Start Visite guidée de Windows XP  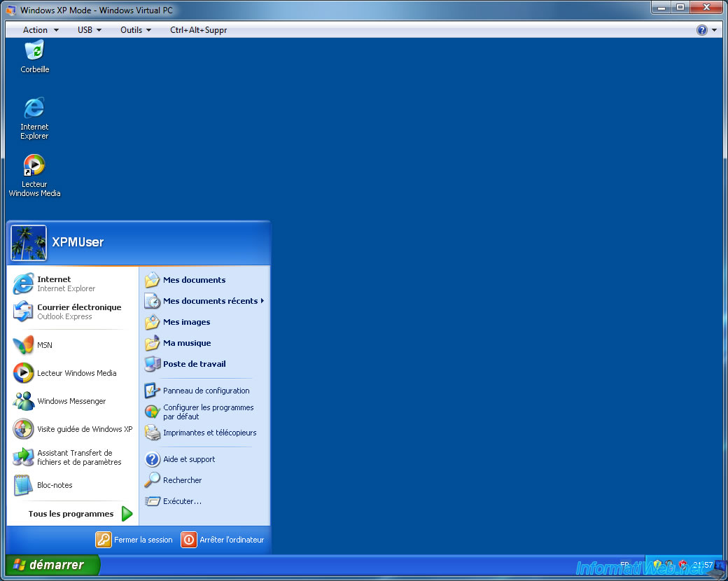[x=73, y=429]
